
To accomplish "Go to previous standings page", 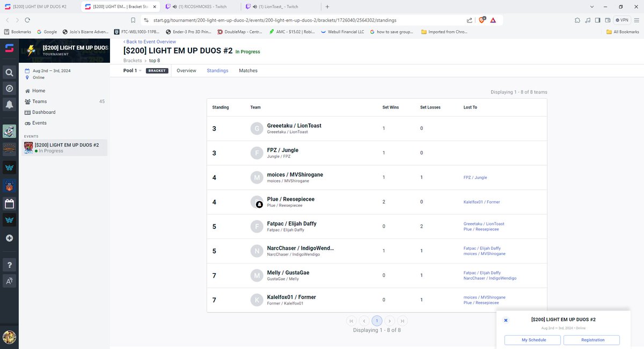I will click(364, 321).
